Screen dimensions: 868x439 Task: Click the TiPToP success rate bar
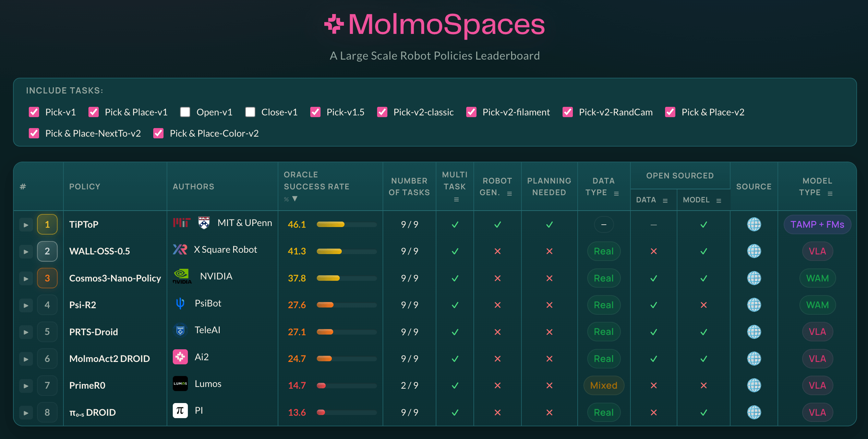click(347, 224)
